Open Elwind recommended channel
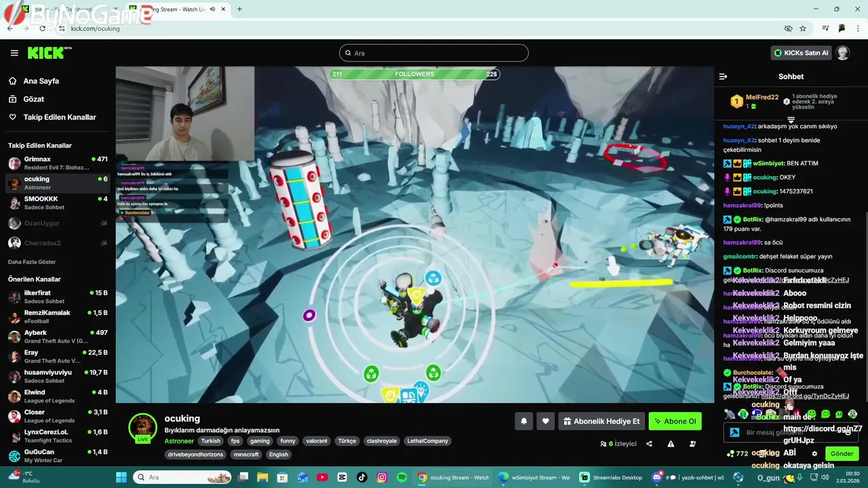 [58, 396]
